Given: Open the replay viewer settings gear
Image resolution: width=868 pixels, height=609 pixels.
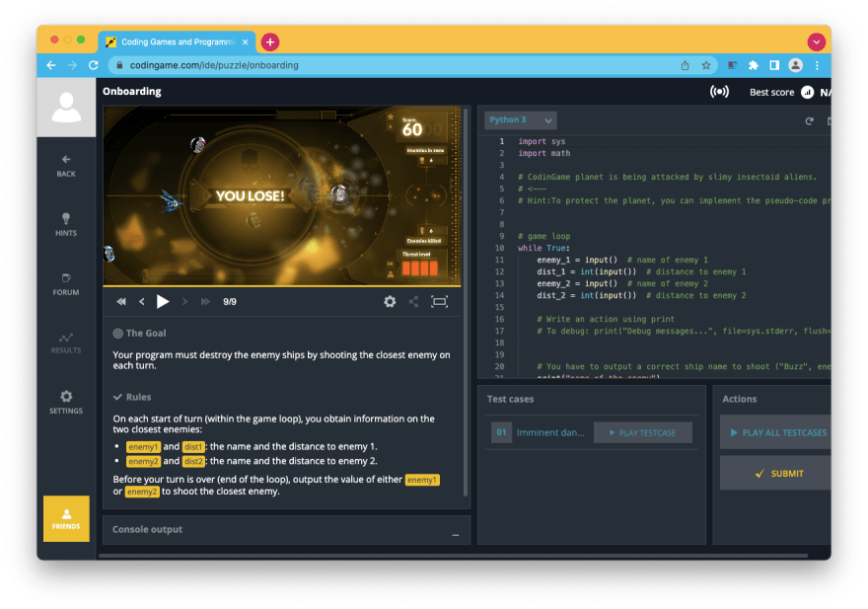Looking at the screenshot, I should tap(390, 301).
